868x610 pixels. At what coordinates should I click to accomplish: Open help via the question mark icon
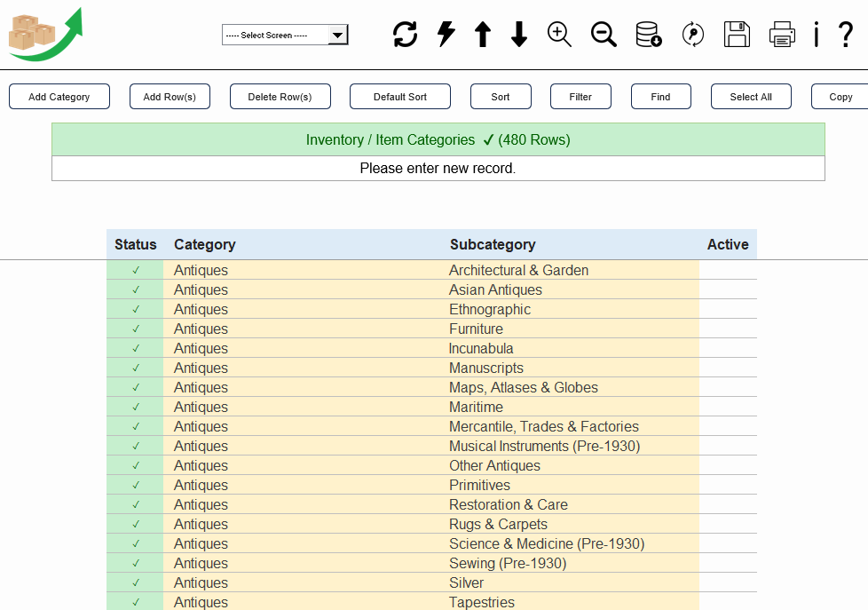point(845,35)
